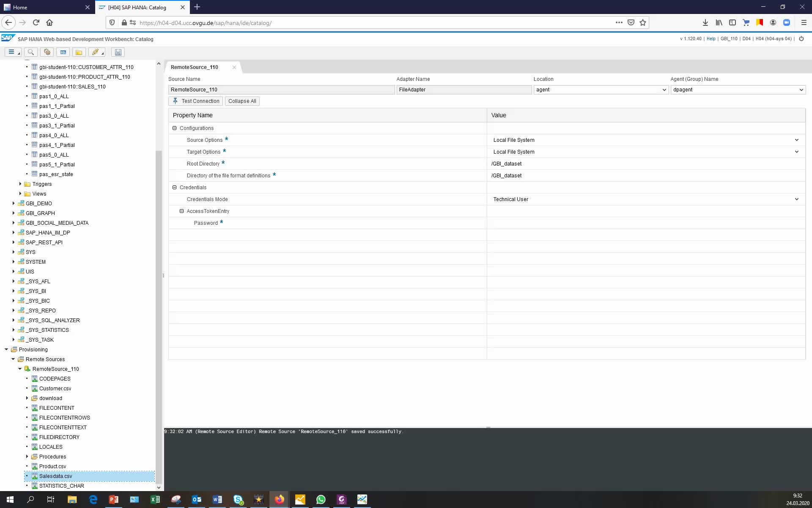Collapse the AccessTokenEntry node
The image size is (812, 508).
tap(181, 211)
